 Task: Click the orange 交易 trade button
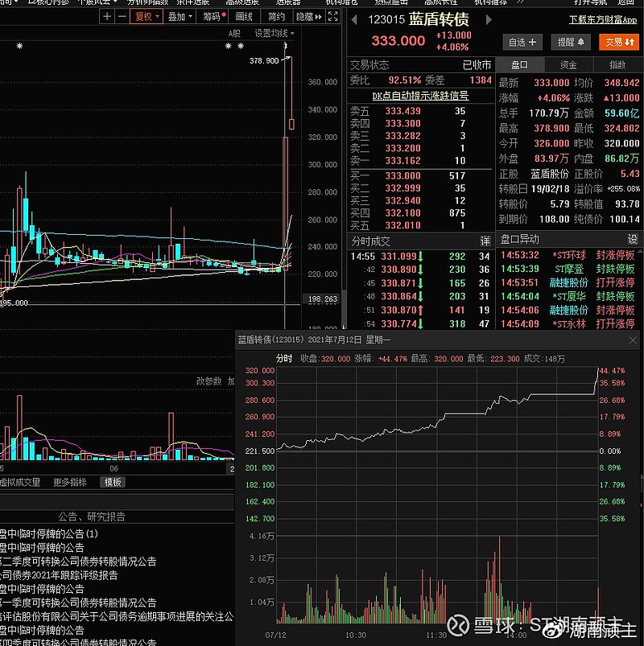click(x=619, y=42)
